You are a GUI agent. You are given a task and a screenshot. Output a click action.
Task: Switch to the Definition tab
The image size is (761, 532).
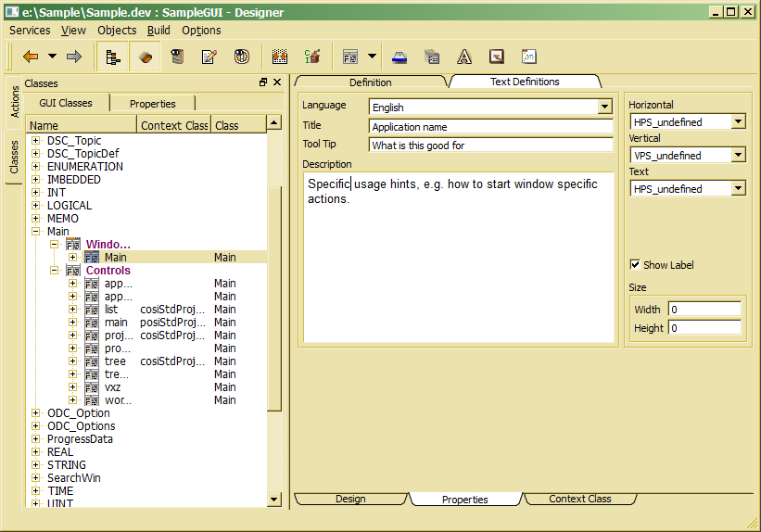pyautogui.click(x=370, y=82)
